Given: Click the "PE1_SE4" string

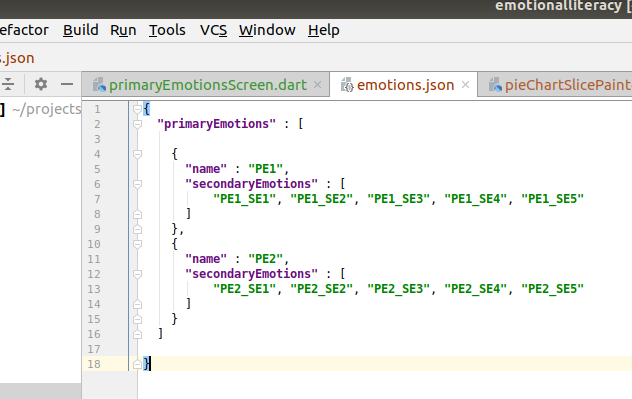Looking at the screenshot, I should point(476,199).
